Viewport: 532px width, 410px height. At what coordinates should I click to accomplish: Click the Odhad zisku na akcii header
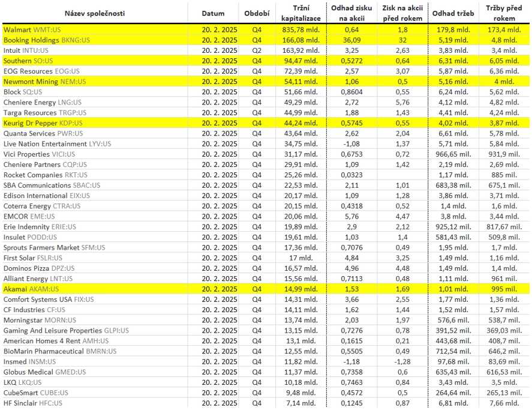[x=351, y=13]
